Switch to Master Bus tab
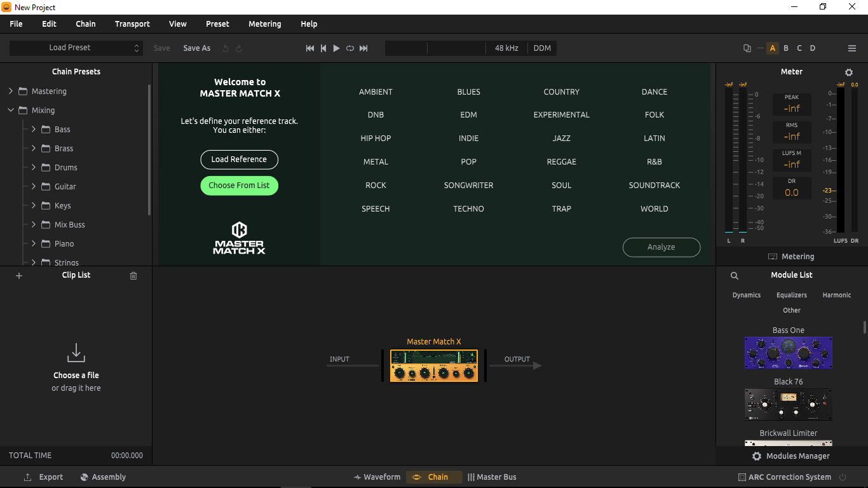Viewport: 868px width, 488px height. click(492, 477)
